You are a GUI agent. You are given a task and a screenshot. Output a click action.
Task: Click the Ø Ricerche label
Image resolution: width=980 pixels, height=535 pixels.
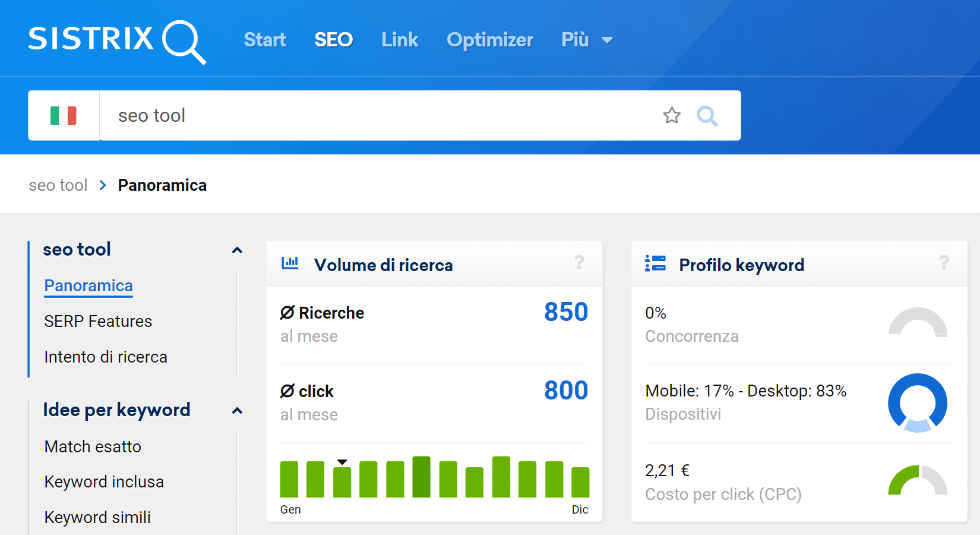(322, 313)
